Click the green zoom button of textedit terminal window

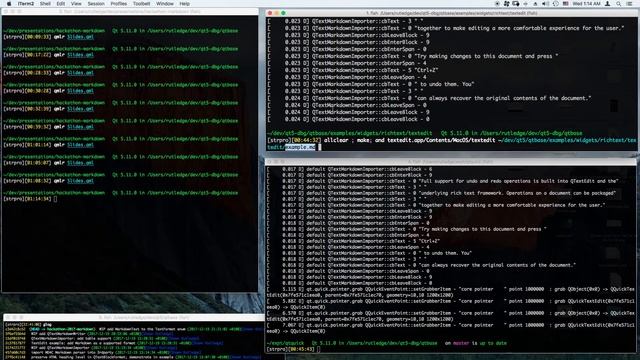coord(283,13)
